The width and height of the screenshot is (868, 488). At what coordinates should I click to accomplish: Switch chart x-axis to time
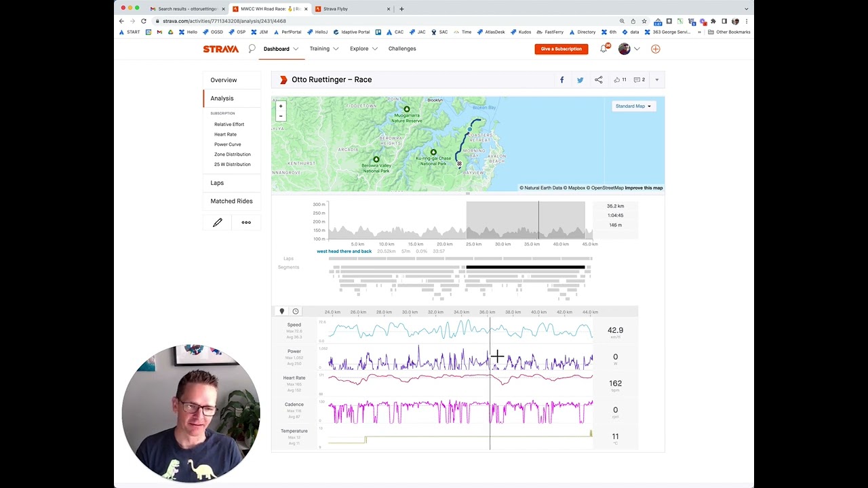tap(296, 312)
